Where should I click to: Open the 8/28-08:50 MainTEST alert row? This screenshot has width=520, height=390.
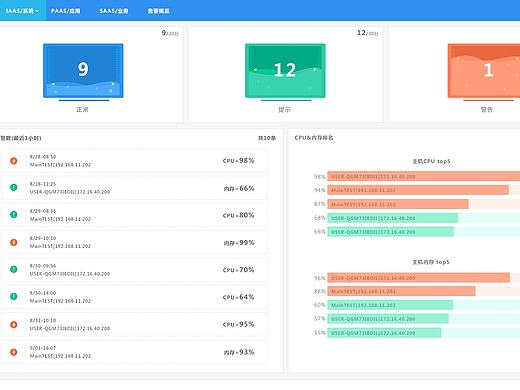click(x=134, y=161)
